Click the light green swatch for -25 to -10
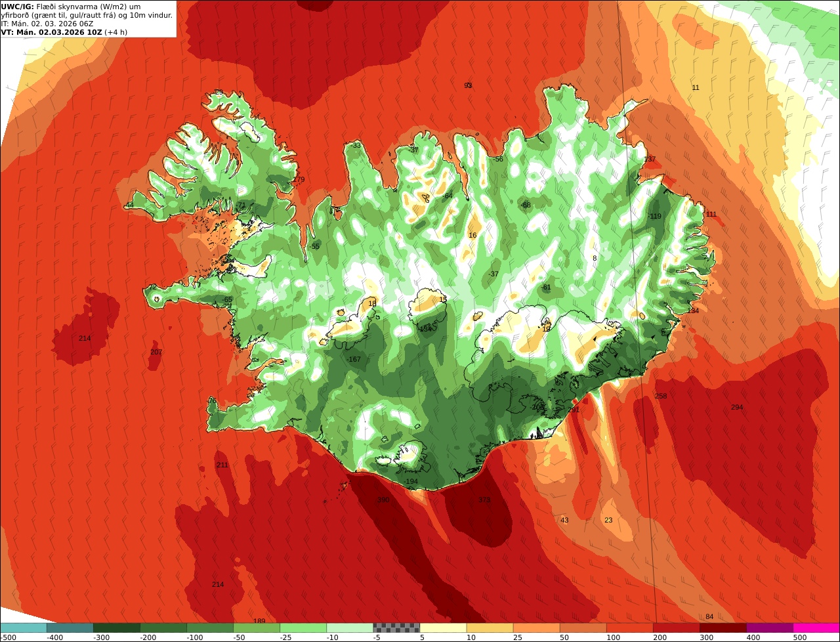Viewport: 840px width, 642px height. pyautogui.click(x=303, y=628)
